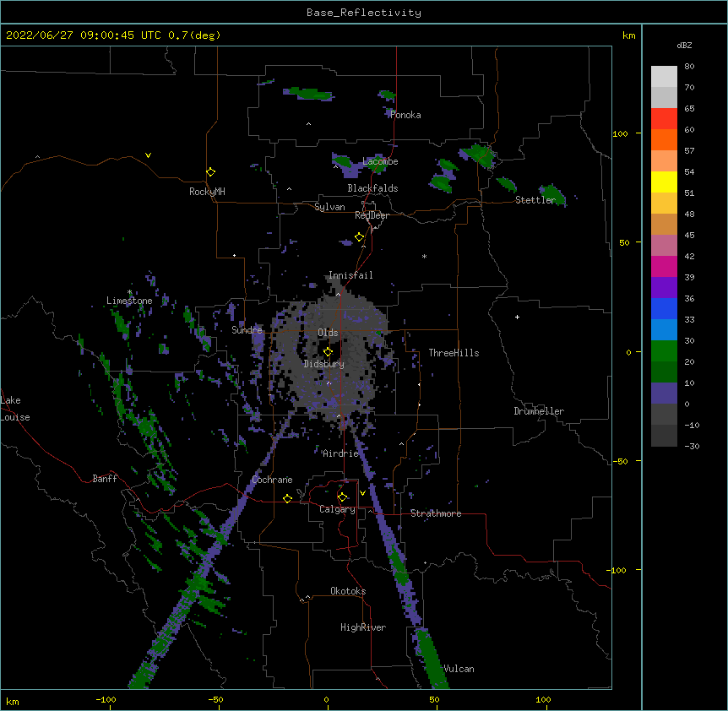
Task: Select the Lacombe map label
Action: (x=380, y=161)
